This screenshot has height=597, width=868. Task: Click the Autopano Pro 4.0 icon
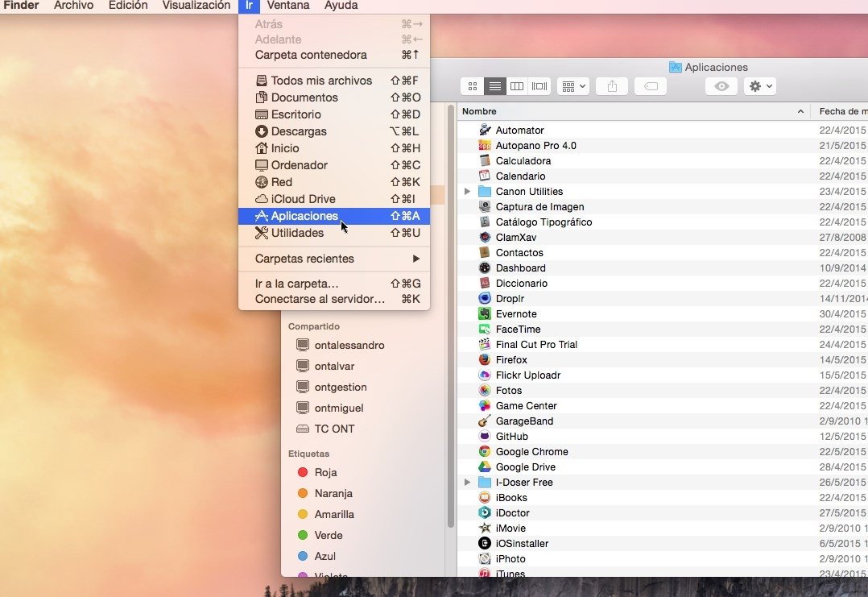(485, 145)
